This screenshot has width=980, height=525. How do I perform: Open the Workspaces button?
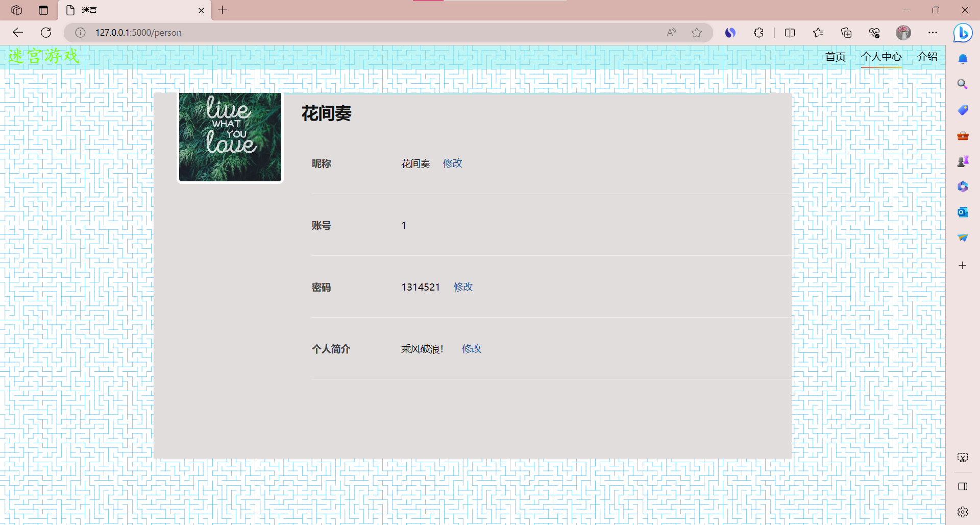click(x=16, y=10)
